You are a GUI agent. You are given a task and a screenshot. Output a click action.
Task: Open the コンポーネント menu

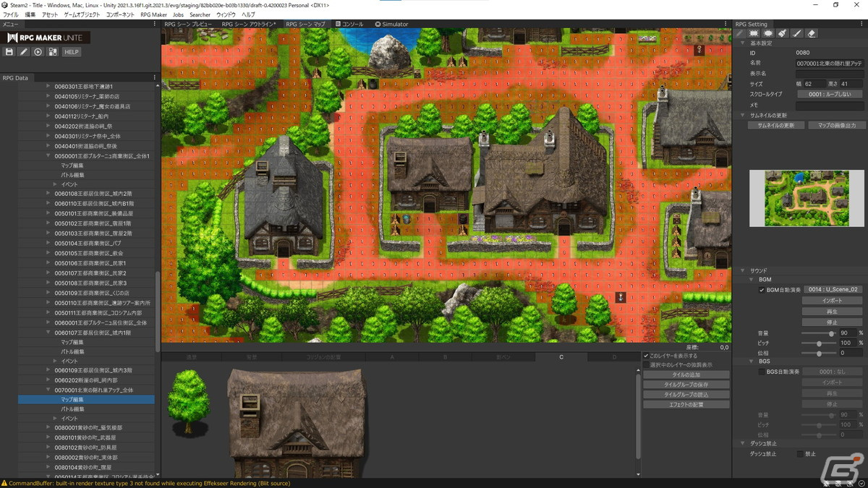[x=120, y=14]
